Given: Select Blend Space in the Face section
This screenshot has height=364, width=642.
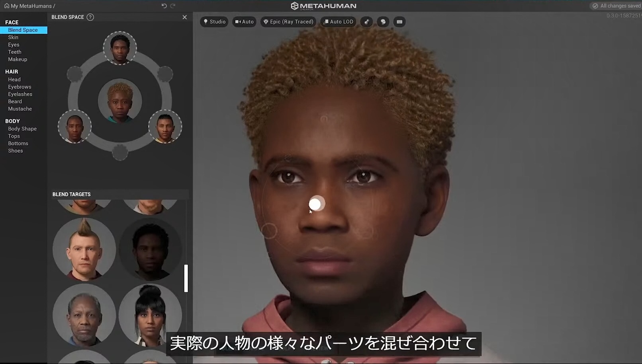Looking at the screenshot, I should [23, 30].
